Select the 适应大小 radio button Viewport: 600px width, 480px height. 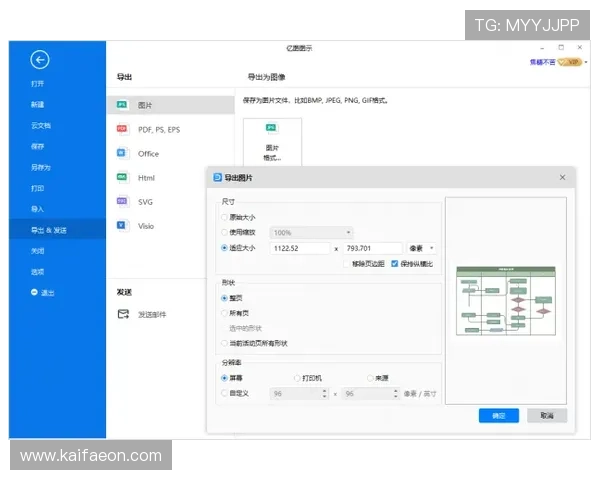pos(224,248)
